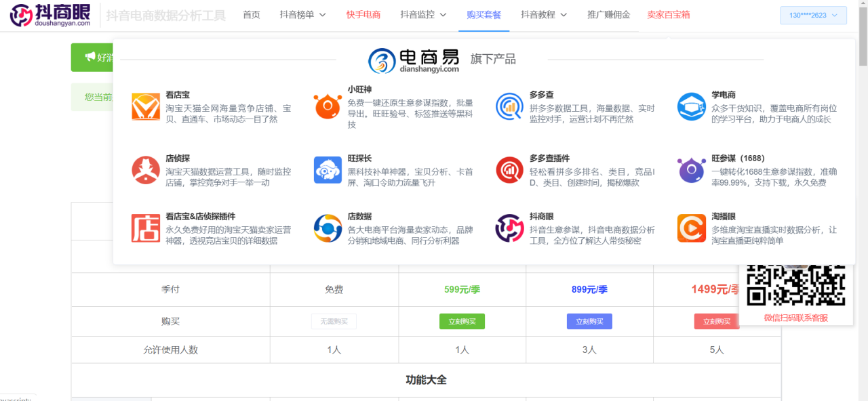The width and height of the screenshot is (868, 401).
Task: Expand the 抖音教程 menu chevron
Action: (x=544, y=15)
